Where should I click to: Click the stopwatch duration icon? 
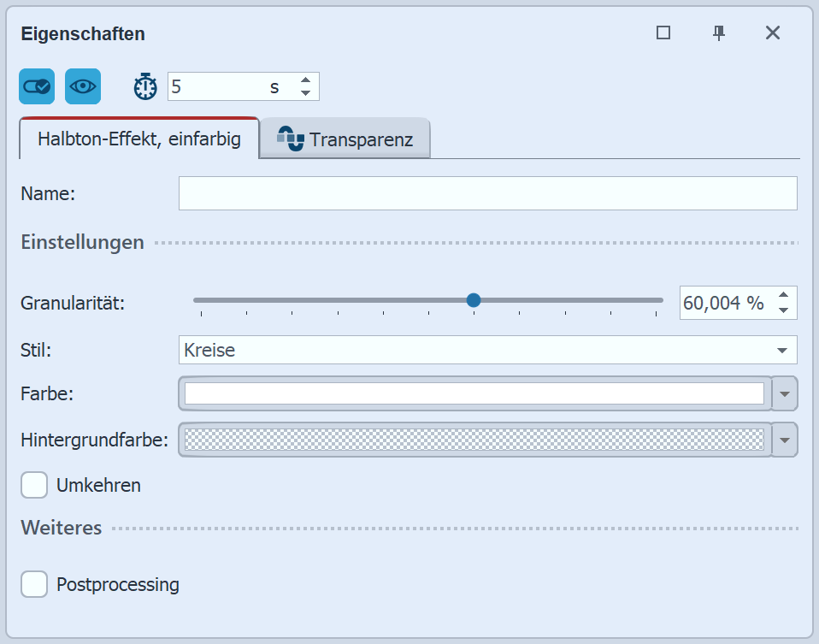click(144, 86)
